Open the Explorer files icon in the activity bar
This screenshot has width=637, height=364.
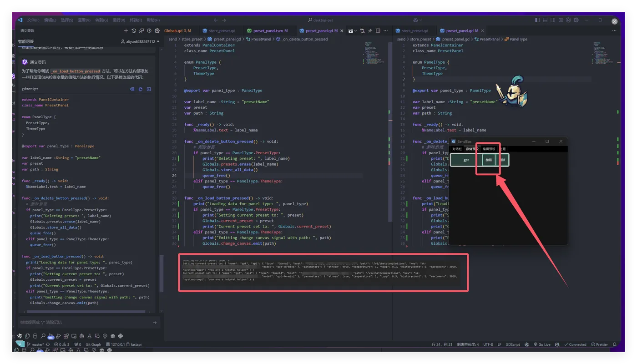[x=27, y=336]
